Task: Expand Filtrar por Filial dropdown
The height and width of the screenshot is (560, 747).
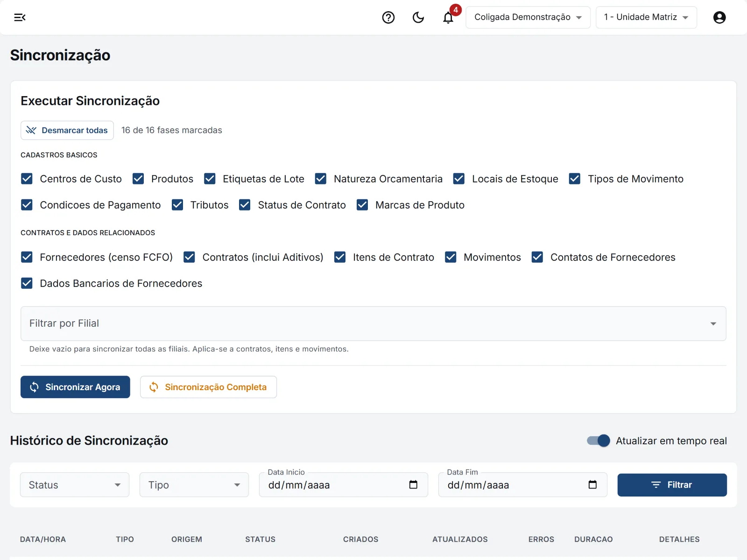Action: [x=373, y=323]
